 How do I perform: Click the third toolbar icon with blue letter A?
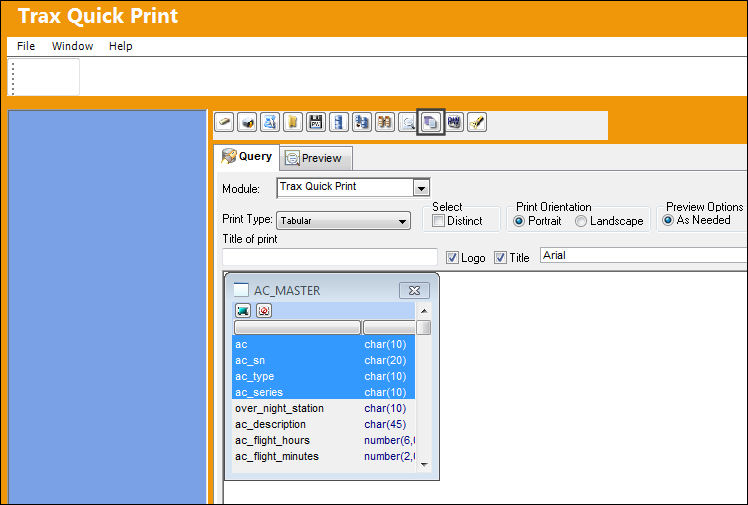270,122
